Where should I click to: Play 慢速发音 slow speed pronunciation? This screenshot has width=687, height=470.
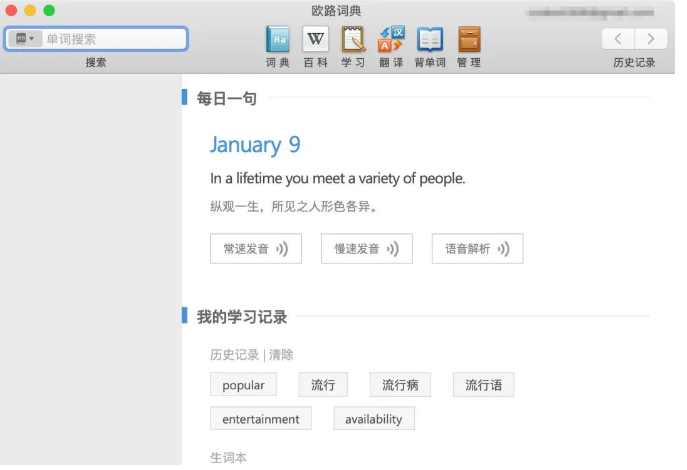point(367,249)
